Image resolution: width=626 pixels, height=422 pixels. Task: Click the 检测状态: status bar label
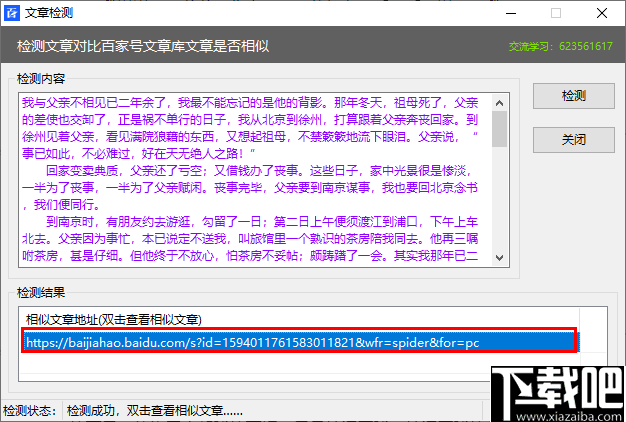(x=30, y=411)
